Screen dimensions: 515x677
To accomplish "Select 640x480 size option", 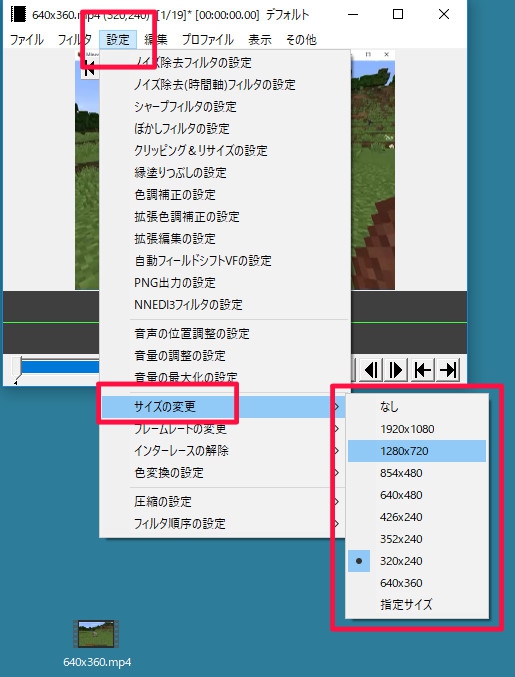I will pos(417,495).
